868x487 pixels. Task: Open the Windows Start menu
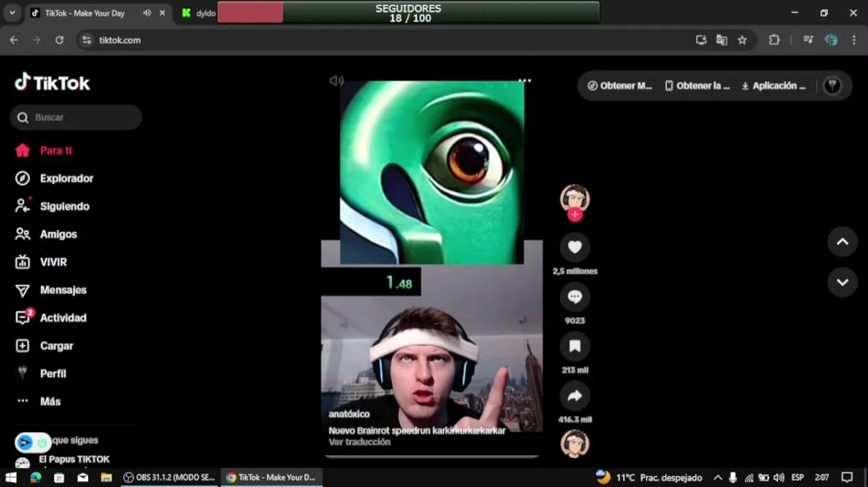point(11,478)
